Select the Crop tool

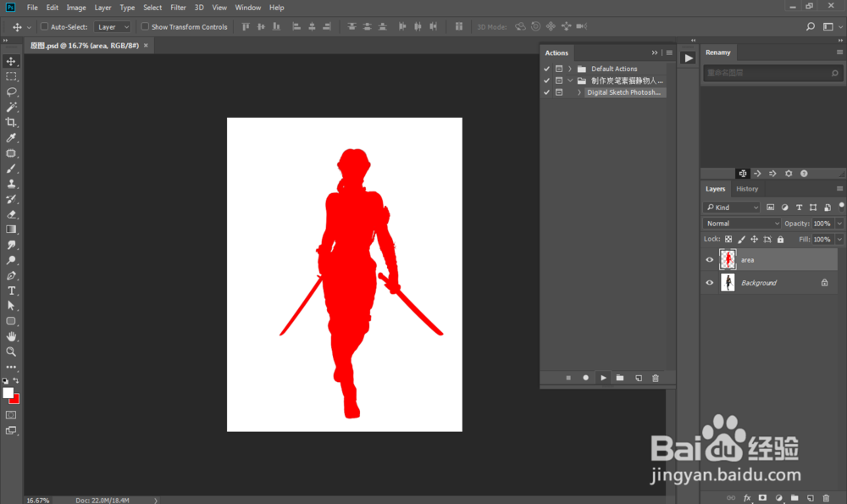(11, 122)
